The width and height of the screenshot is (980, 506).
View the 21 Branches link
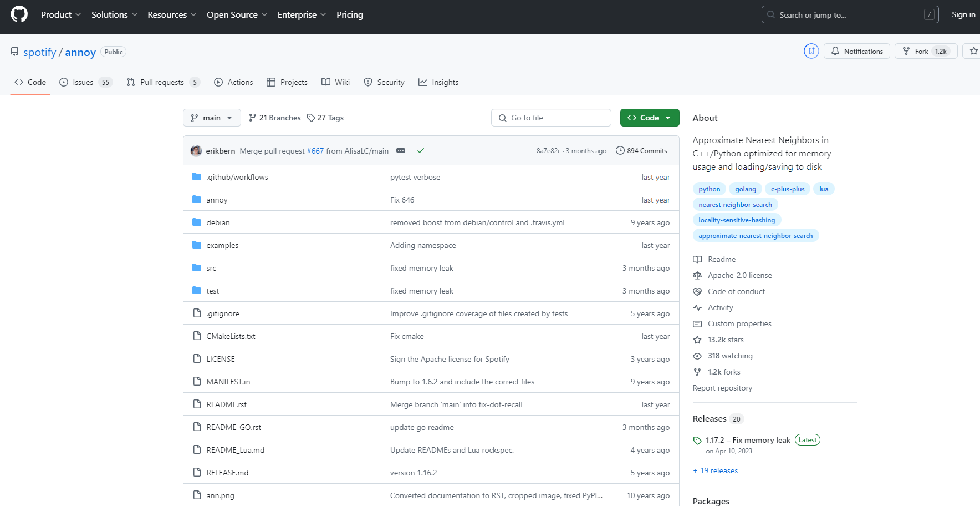[x=275, y=118]
